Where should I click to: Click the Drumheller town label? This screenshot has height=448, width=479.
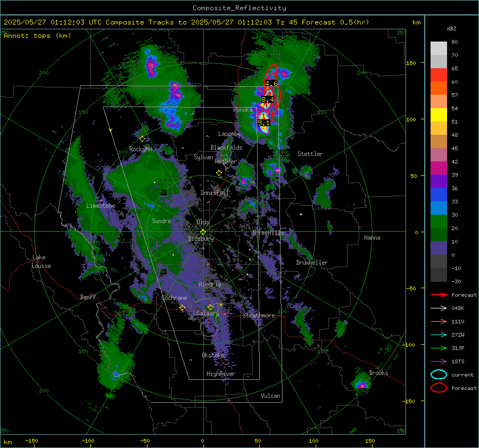click(312, 263)
